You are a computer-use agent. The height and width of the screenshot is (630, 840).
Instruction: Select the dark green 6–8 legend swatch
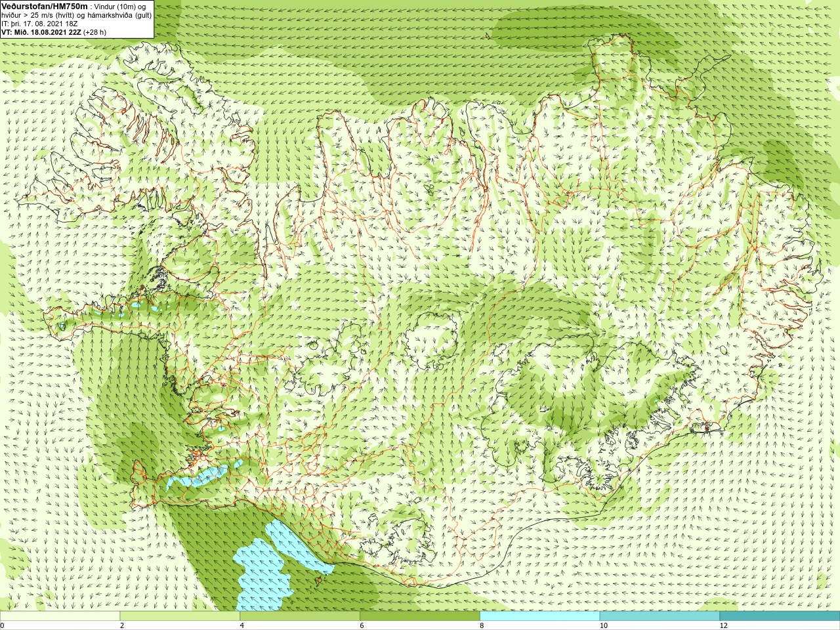pos(420,616)
